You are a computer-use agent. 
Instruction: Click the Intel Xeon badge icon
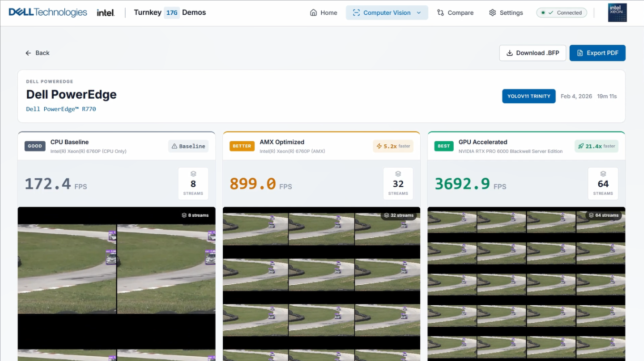(617, 13)
